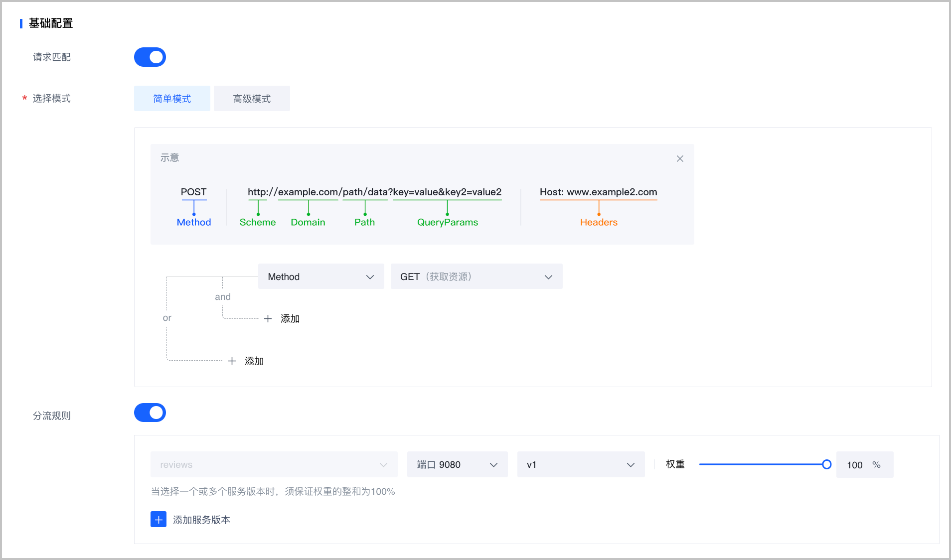951x560 pixels.
Task: Switch to 高级模式 tab
Action: click(x=252, y=99)
